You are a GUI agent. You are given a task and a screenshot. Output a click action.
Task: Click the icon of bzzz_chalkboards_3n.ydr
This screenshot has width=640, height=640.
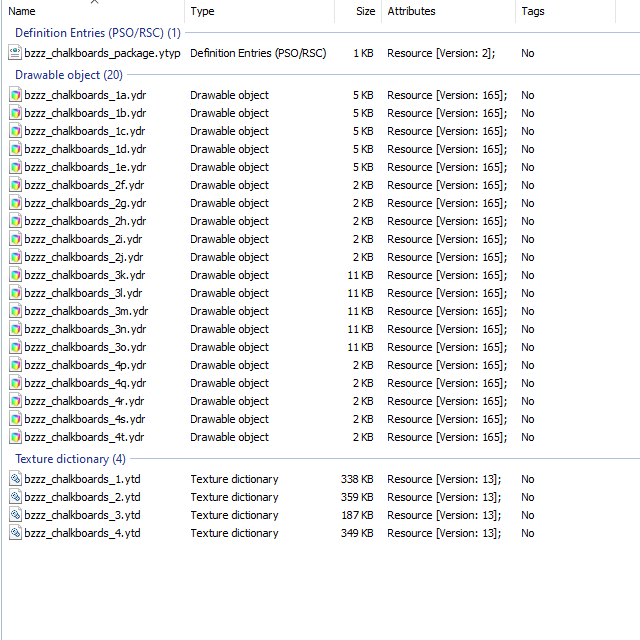click(15, 329)
